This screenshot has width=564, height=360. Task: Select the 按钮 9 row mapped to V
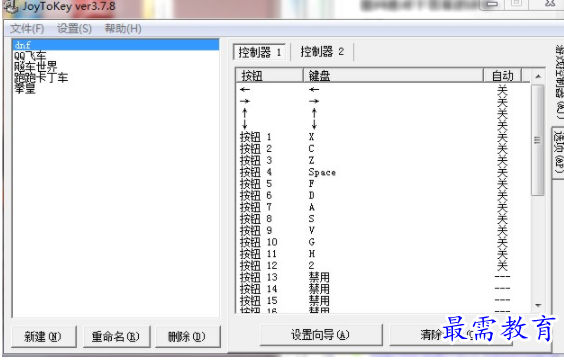(x=383, y=230)
